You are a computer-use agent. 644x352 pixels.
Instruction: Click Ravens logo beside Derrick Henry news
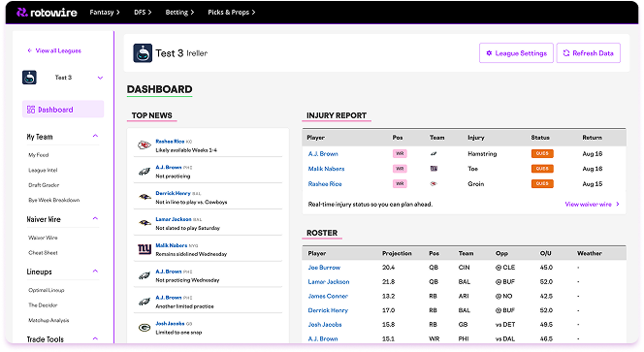pyautogui.click(x=145, y=197)
